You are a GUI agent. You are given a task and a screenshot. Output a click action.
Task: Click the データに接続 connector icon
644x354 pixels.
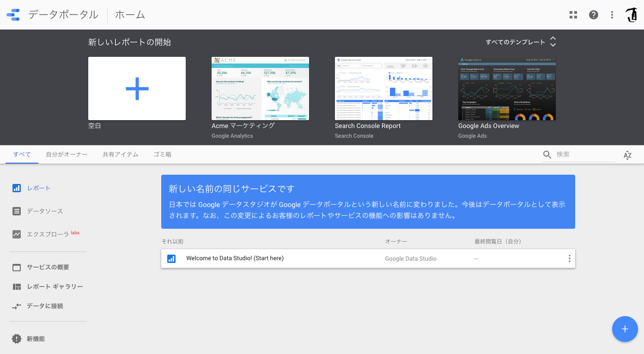point(17,306)
